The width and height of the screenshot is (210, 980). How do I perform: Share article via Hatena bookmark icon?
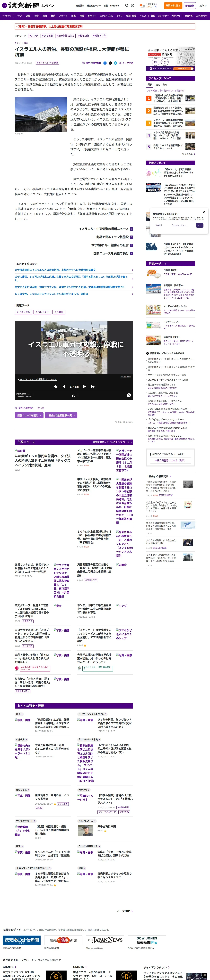[115, 63]
